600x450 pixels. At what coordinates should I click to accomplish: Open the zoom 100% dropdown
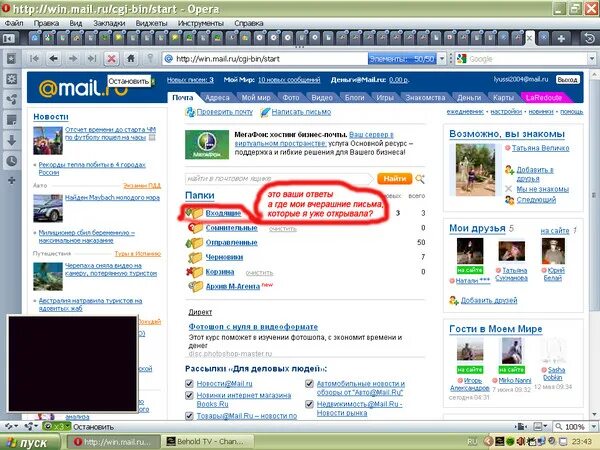(593, 426)
